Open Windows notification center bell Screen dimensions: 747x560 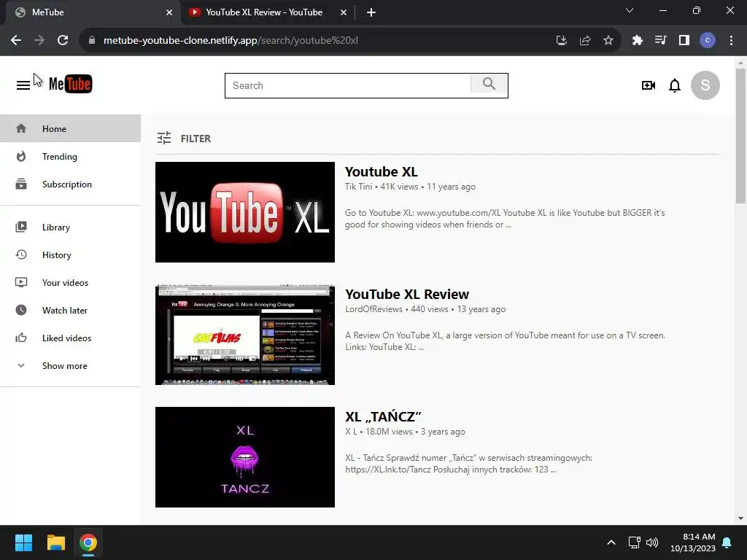click(x=727, y=542)
